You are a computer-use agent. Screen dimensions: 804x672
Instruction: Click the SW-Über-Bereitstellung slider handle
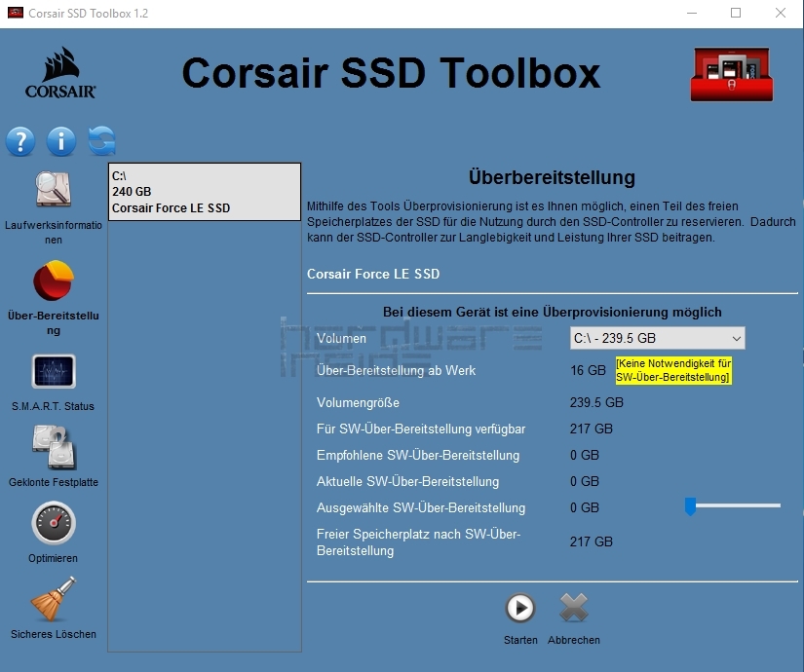pyautogui.click(x=690, y=506)
